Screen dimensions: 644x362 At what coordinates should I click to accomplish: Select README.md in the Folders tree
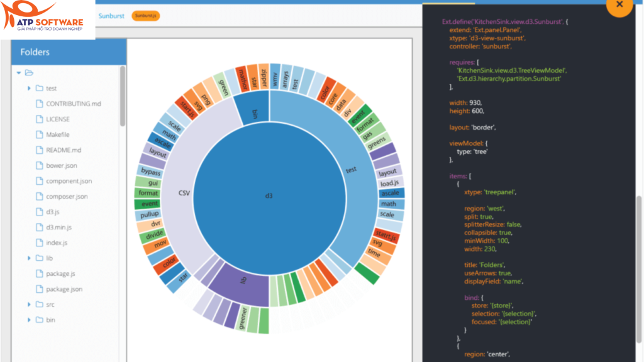click(64, 150)
